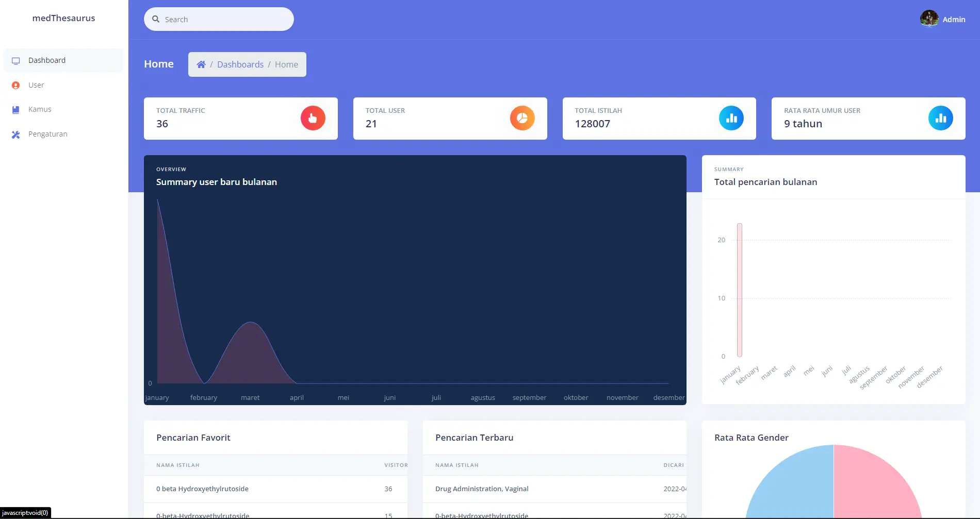Screen dimensions: 980x519
Task: Click the red Total Traffic hand icon
Action: point(313,118)
